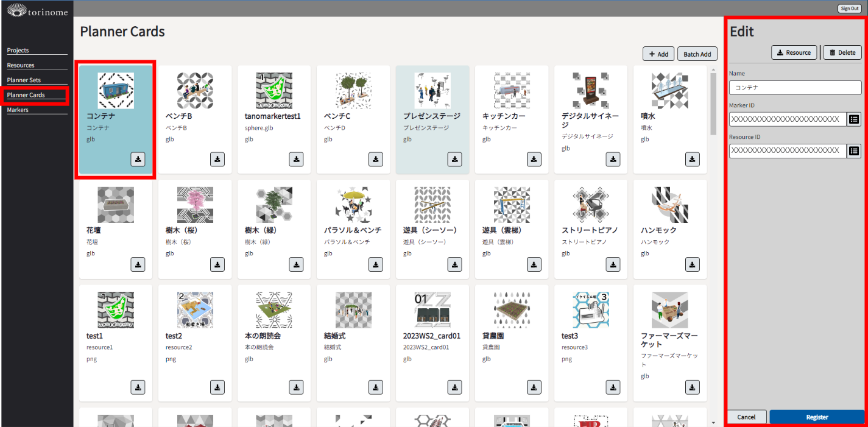Viewport: 868px width, 427px height.
Task: Click the Name input field
Action: point(795,88)
